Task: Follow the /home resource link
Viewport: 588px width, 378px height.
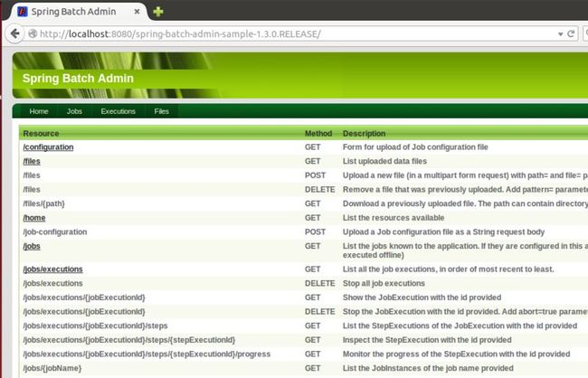Action: (x=34, y=218)
